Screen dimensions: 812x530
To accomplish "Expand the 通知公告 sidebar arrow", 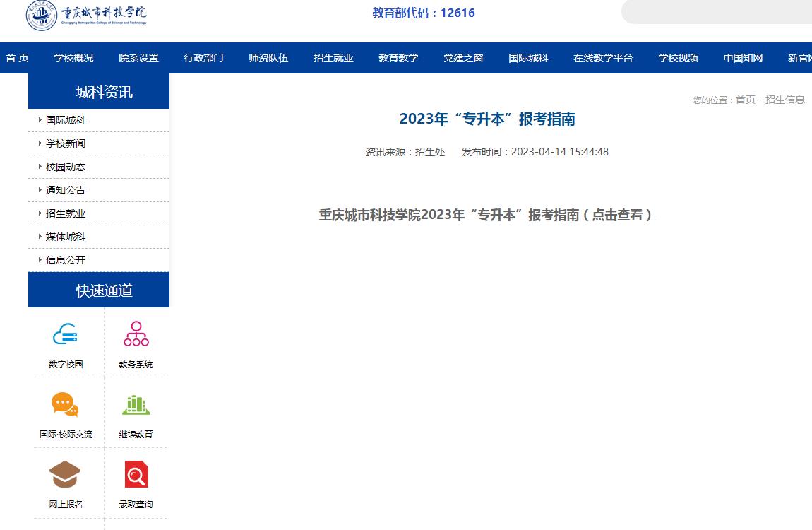I will click(x=40, y=189).
